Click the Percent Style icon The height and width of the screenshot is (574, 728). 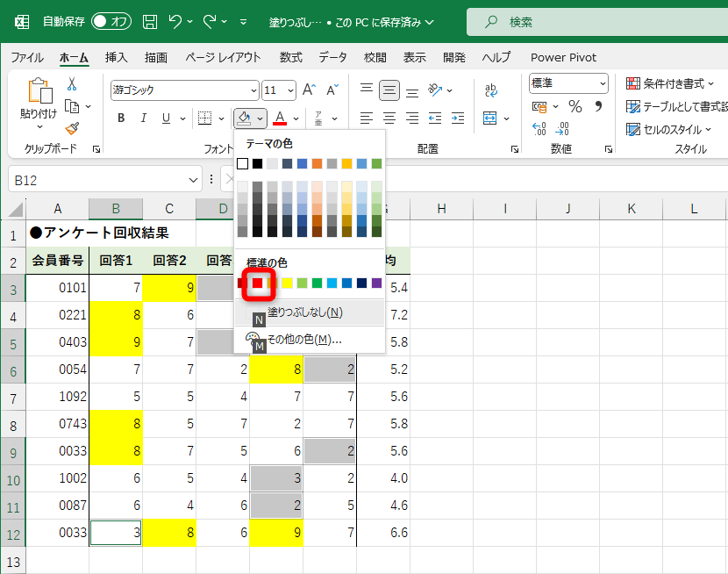(x=575, y=106)
